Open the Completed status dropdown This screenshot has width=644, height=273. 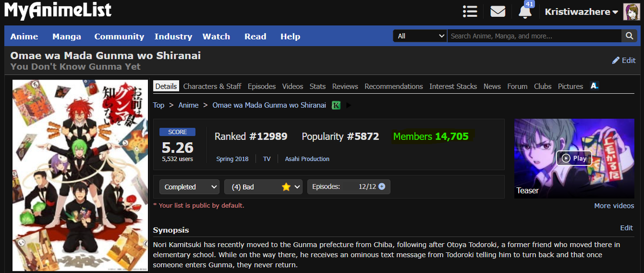(x=189, y=187)
